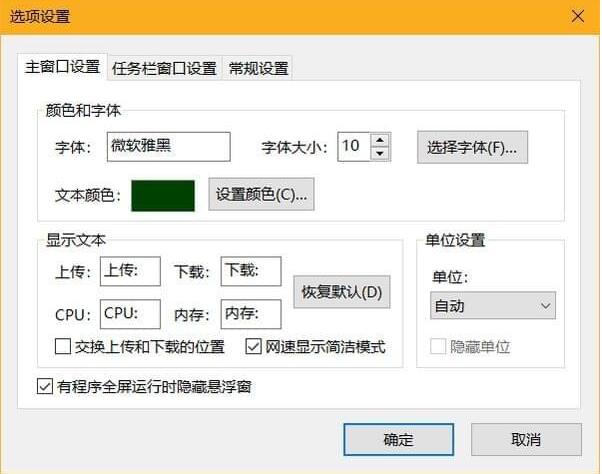Toggle 交换上传和下载的位置 checkbox
The width and height of the screenshot is (602, 474).
tap(63, 347)
